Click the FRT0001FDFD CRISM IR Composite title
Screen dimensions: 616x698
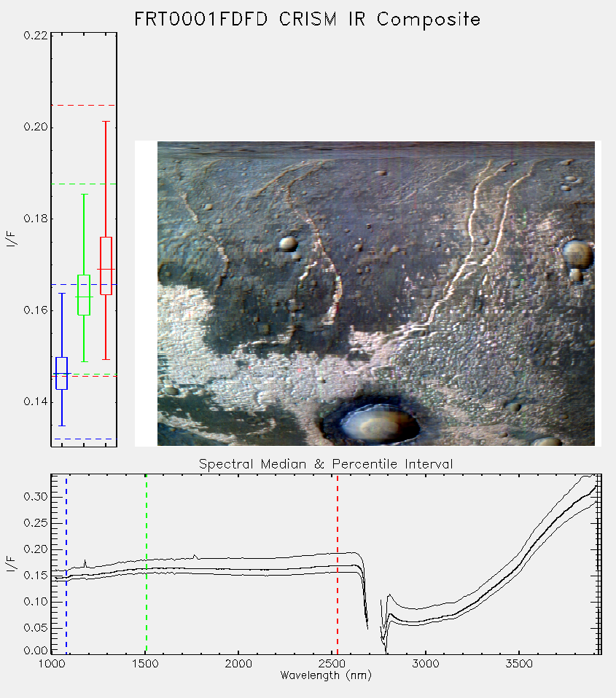(x=308, y=20)
